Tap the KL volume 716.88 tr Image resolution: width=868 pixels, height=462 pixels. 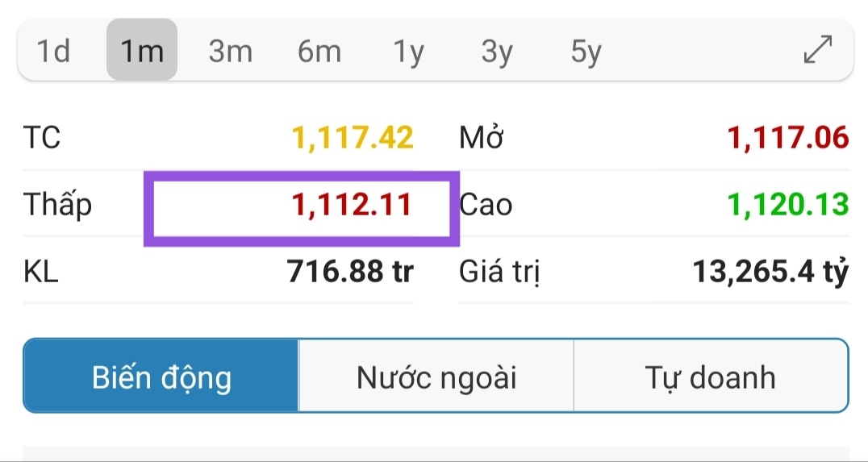point(350,272)
